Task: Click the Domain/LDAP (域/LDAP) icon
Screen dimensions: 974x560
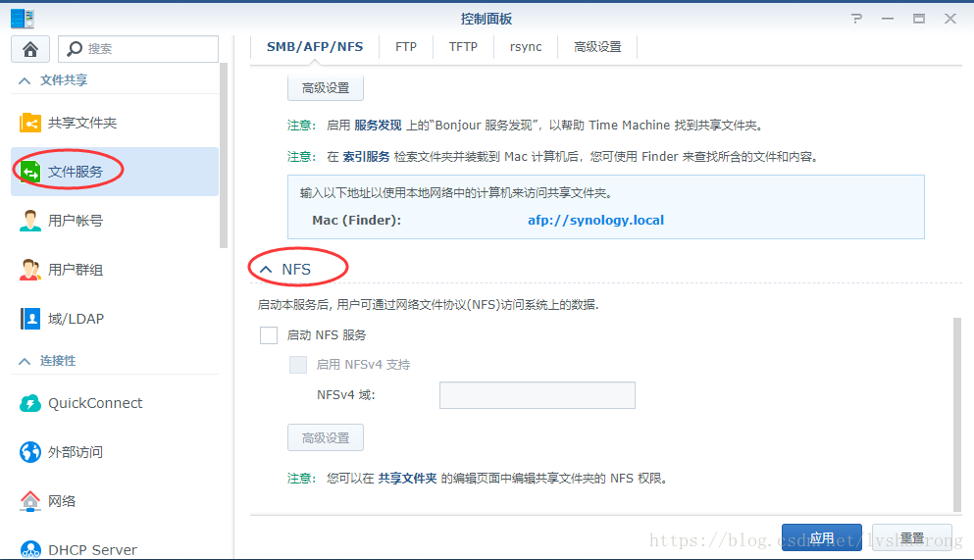Action: pos(29,319)
